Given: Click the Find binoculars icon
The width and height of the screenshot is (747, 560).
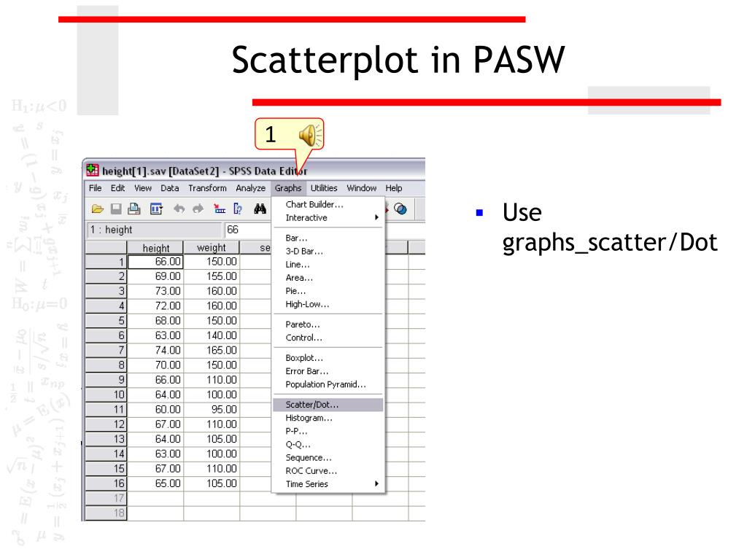Looking at the screenshot, I should pos(260,209).
